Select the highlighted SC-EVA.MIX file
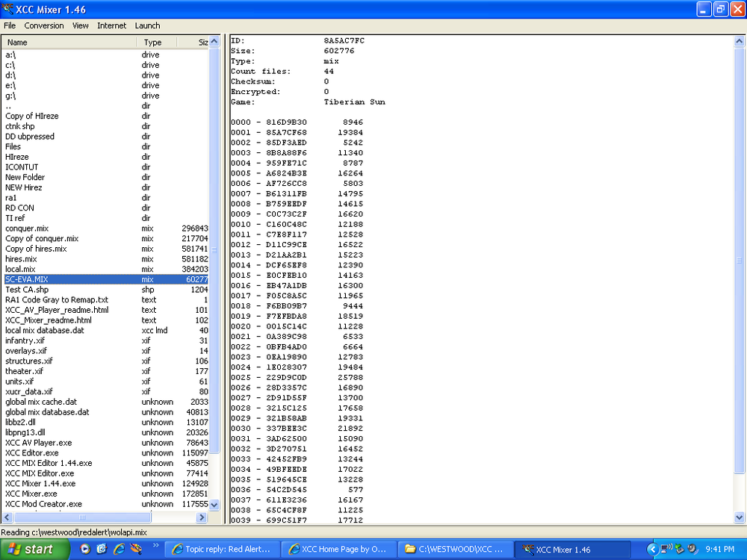The image size is (747, 560). [106, 279]
